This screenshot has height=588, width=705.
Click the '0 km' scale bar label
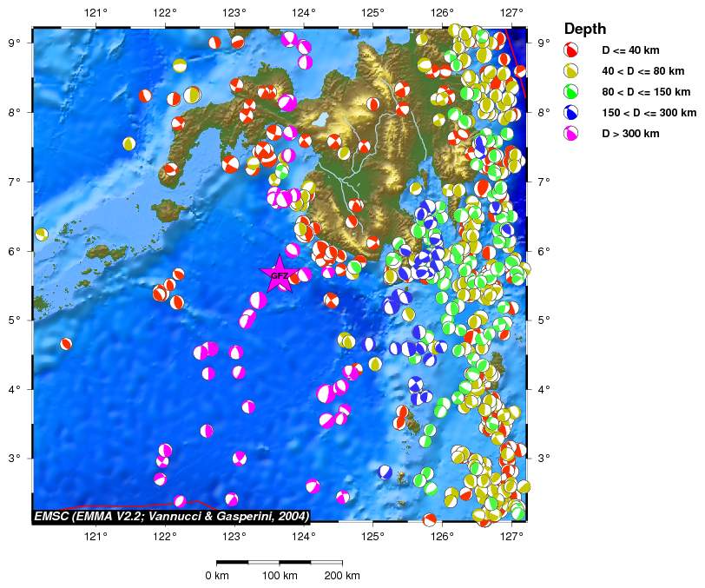[216, 575]
